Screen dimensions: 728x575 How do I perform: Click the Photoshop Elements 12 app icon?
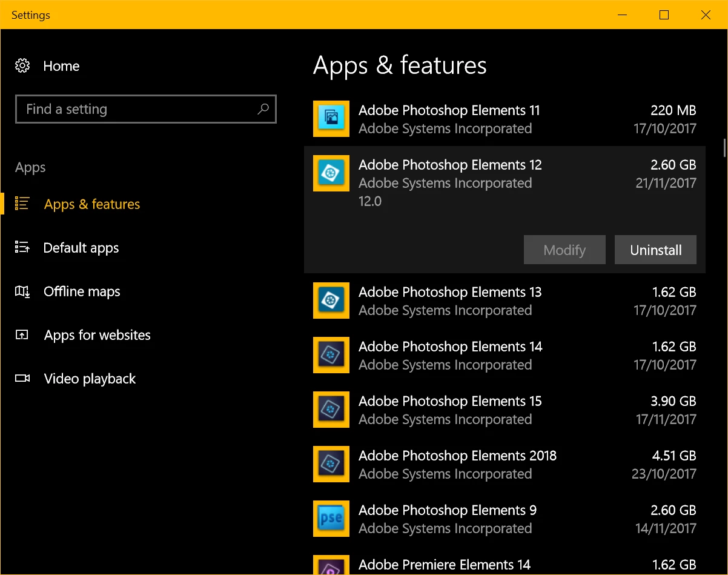click(331, 173)
